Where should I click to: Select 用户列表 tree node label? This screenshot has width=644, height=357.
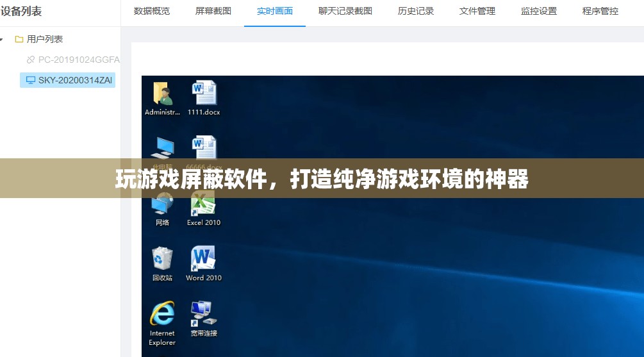(x=45, y=39)
